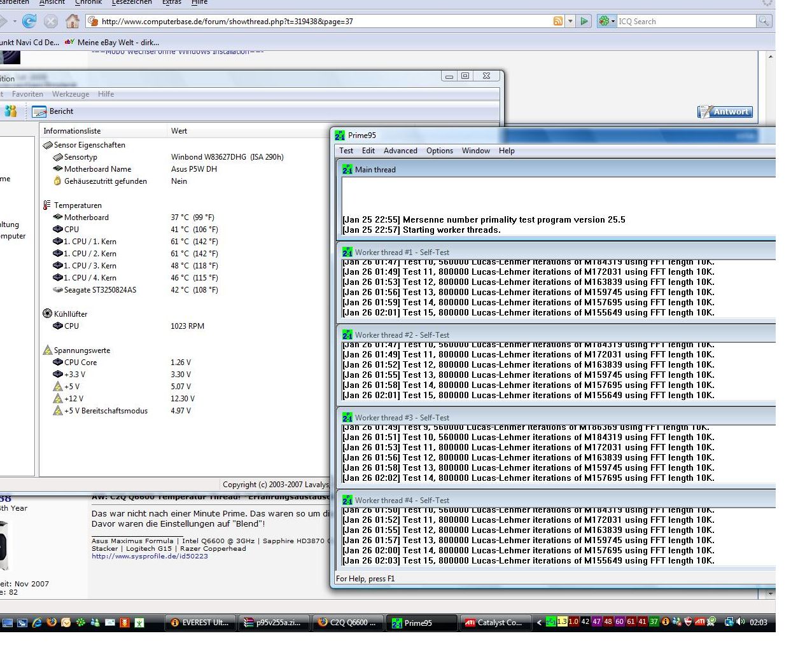Open the Window menu in Prime95
The height and width of the screenshot is (657, 812).
476,151
